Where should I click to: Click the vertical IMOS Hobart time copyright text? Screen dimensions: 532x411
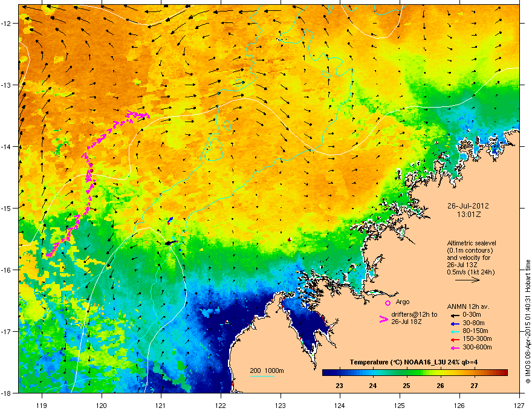coord(528,322)
